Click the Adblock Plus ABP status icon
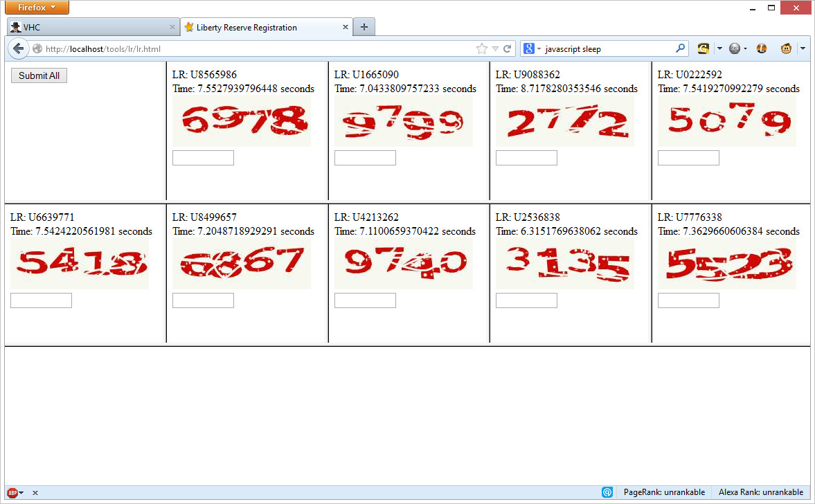815x504 pixels. [12, 492]
